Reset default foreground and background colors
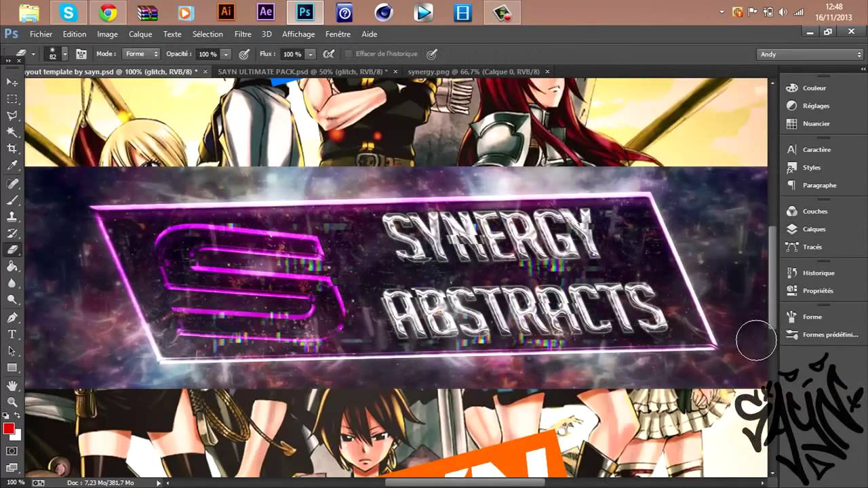868x488 pixels. click(x=6, y=415)
